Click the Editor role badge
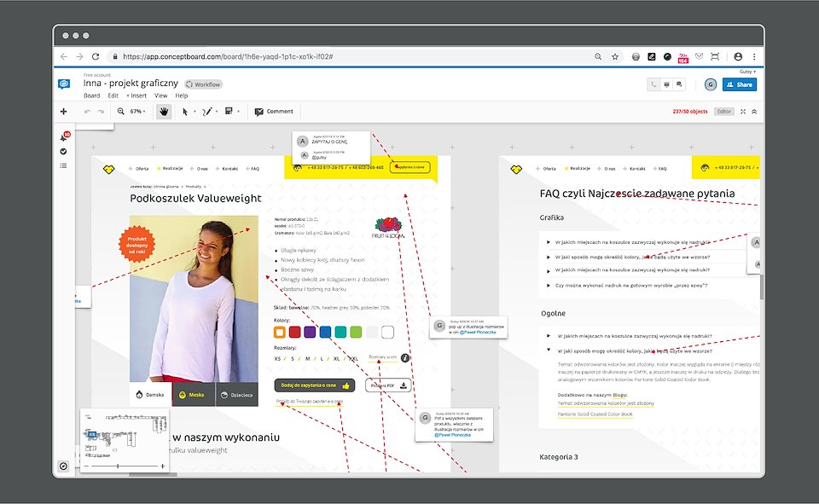The width and height of the screenshot is (819, 504). coord(724,111)
